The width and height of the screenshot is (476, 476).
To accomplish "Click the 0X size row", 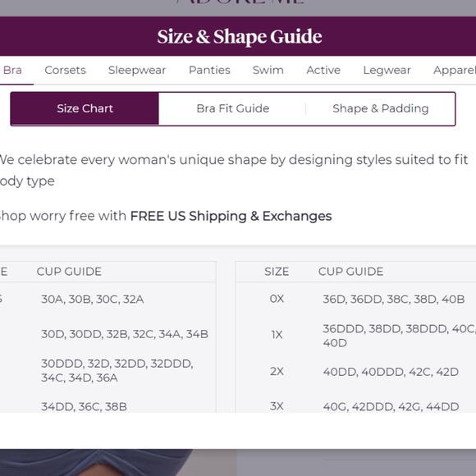I will [355, 299].
